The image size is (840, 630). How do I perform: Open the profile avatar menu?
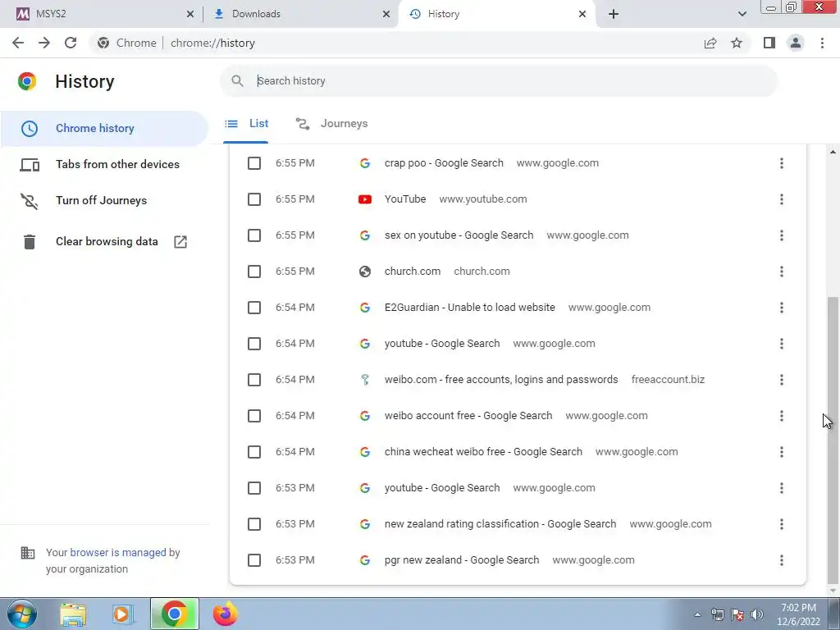796,43
